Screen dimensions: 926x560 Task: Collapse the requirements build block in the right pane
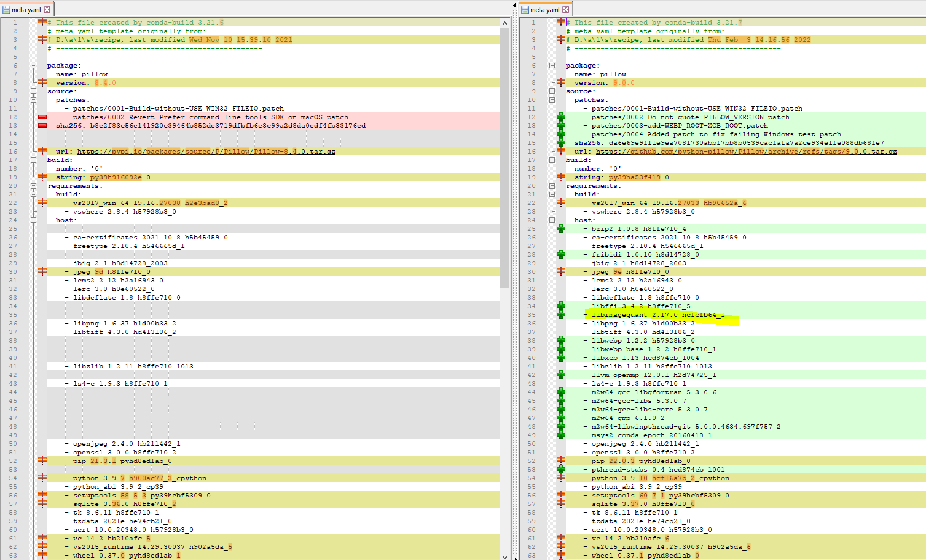tap(552, 194)
